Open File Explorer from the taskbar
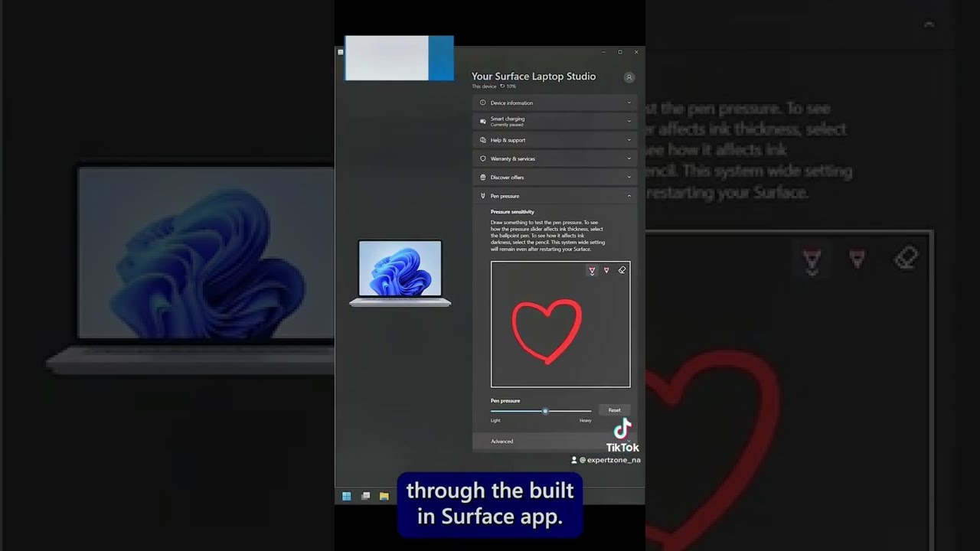 (384, 496)
